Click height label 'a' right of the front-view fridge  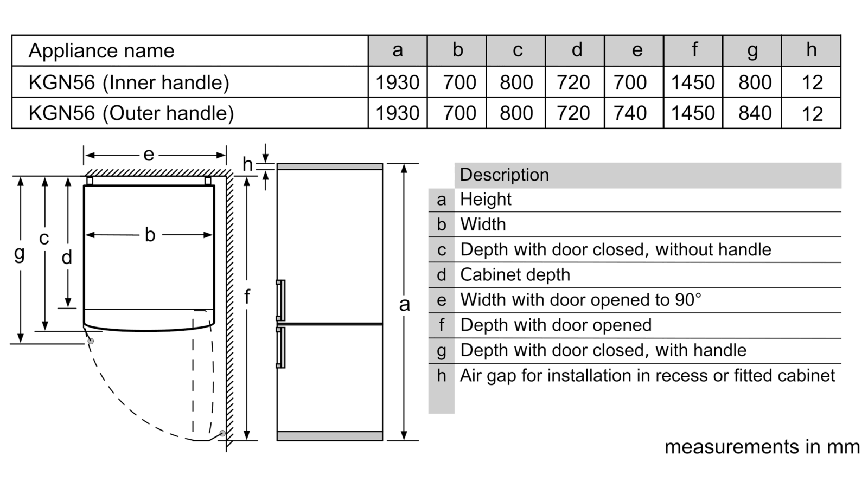[x=404, y=305]
